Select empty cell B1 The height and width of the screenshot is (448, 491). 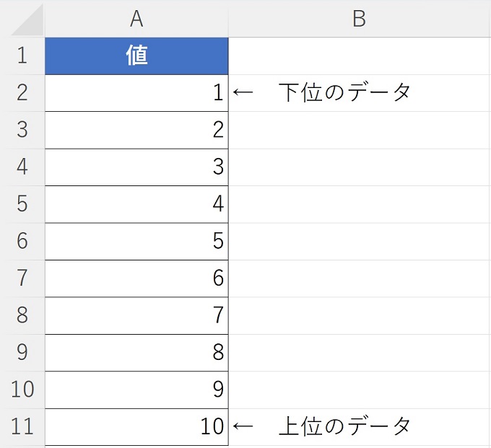tap(359, 56)
